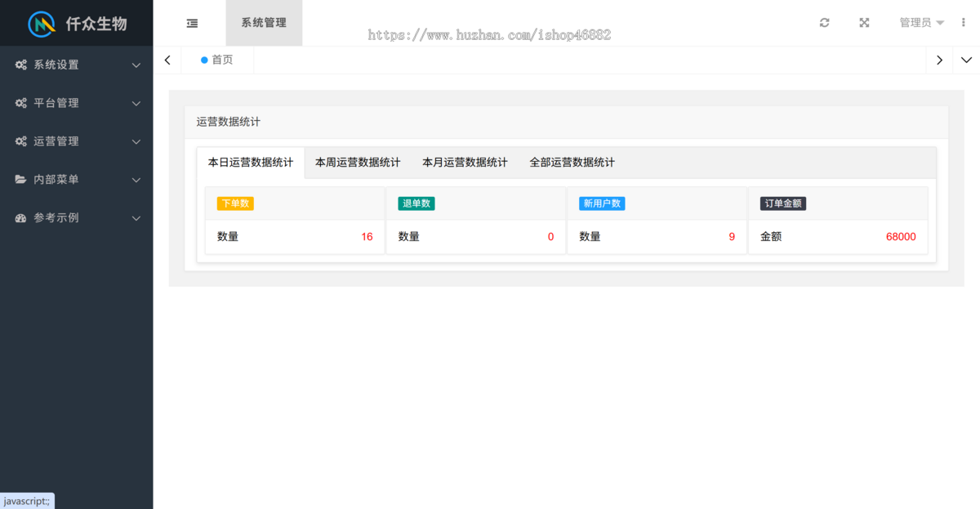The height and width of the screenshot is (509, 980).
Task: Click the 数量 label under 下单数
Action: click(228, 237)
